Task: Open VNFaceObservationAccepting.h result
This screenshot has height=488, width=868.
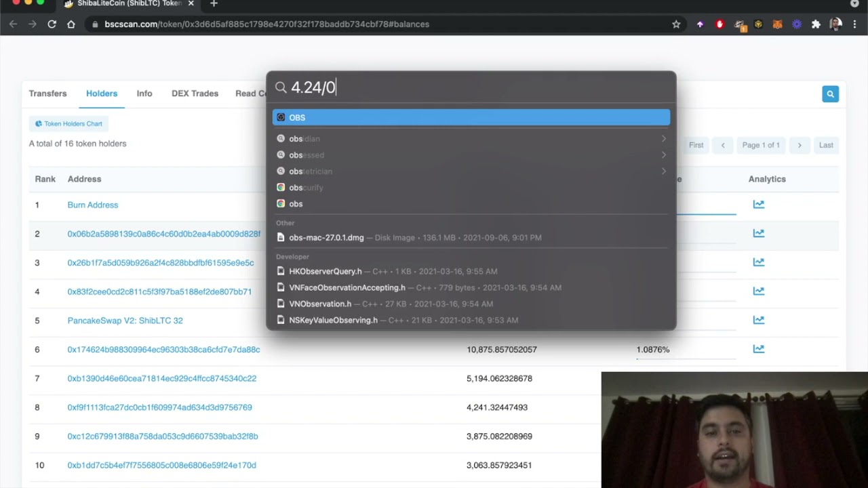Action: [471, 287]
